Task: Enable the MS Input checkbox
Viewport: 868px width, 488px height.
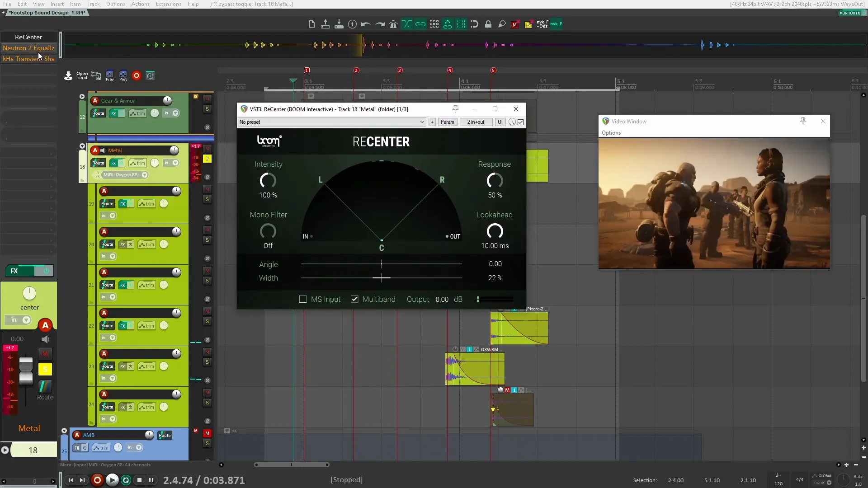Action: point(303,299)
